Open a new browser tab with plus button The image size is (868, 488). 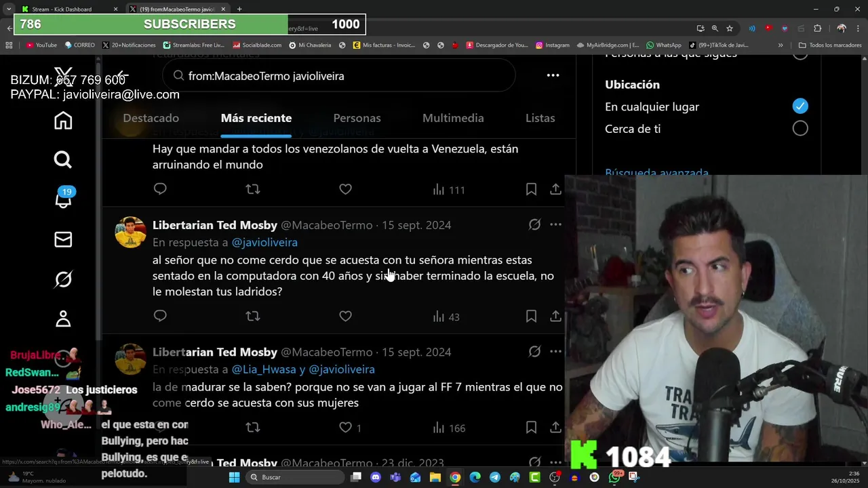239,9
